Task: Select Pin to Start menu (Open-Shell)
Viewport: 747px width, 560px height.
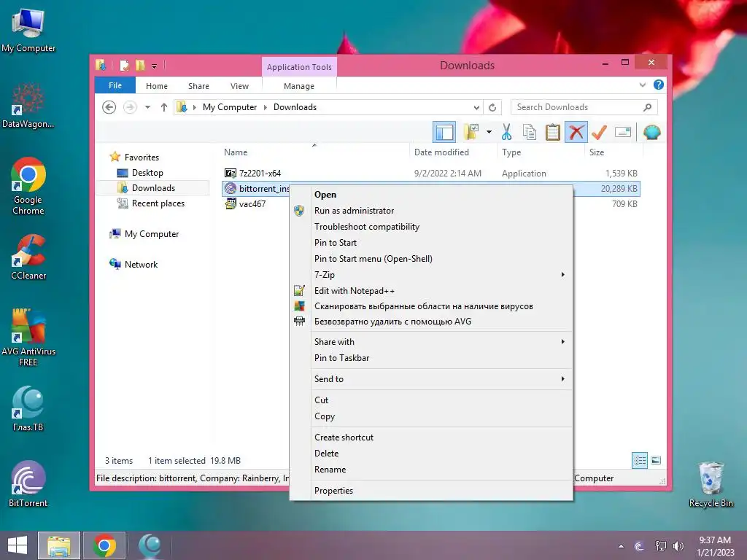Action: click(431, 259)
